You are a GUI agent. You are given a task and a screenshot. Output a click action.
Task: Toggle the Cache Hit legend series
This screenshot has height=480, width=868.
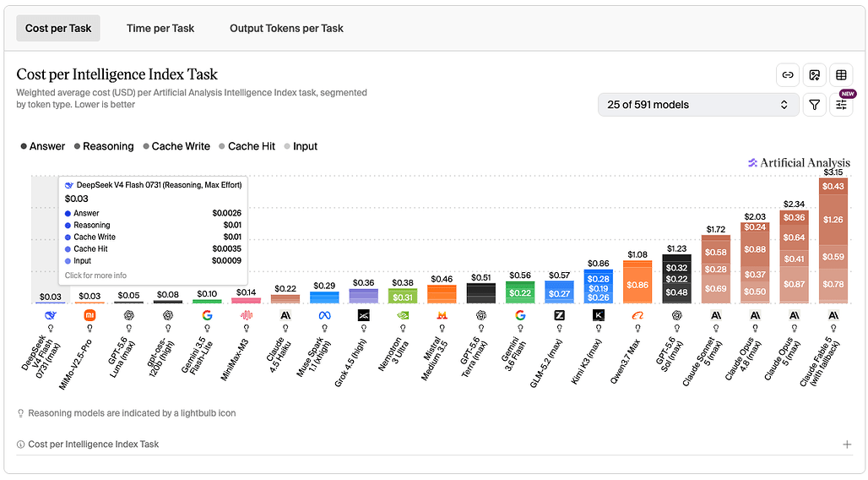coord(247,146)
